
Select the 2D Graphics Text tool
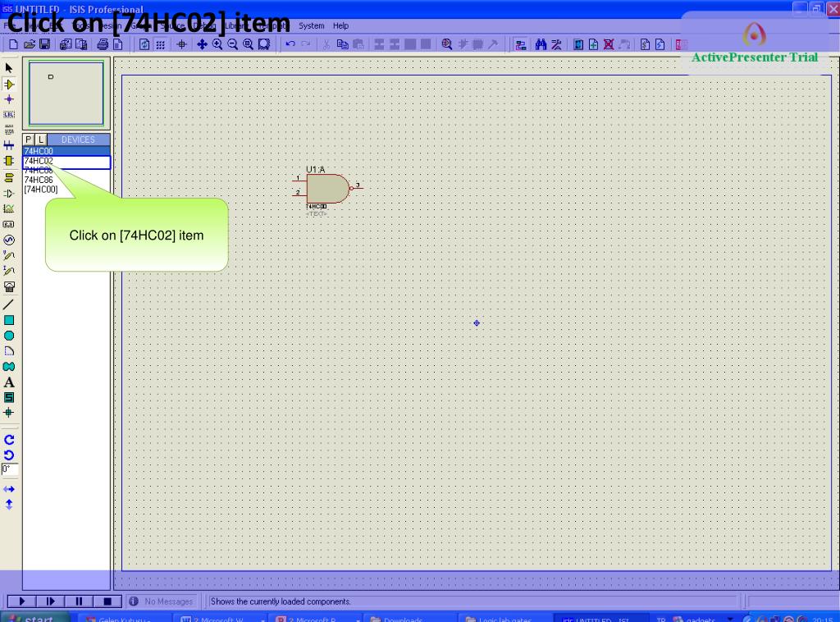pos(8,382)
